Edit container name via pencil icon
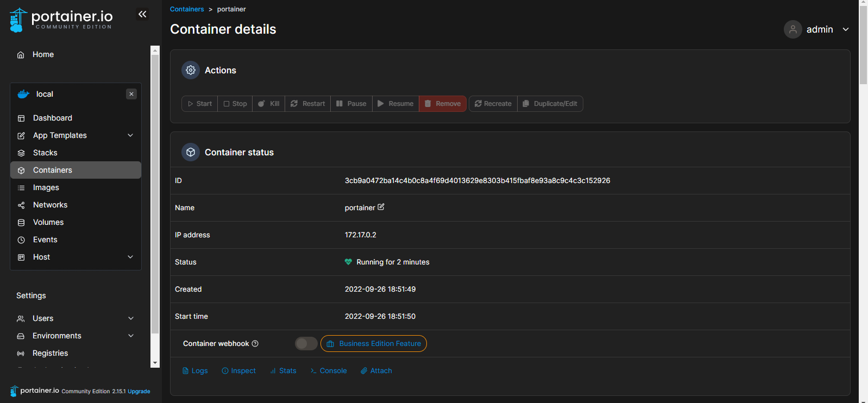 (381, 207)
